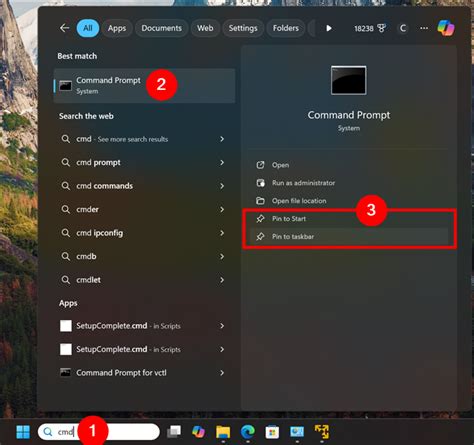Switch to the Apps filter tab
474x445 pixels.
pyautogui.click(x=117, y=28)
